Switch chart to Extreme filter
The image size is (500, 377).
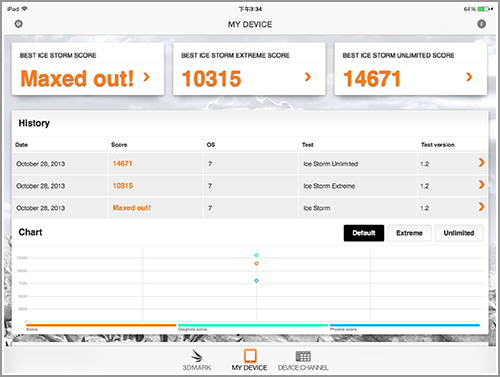coord(409,233)
